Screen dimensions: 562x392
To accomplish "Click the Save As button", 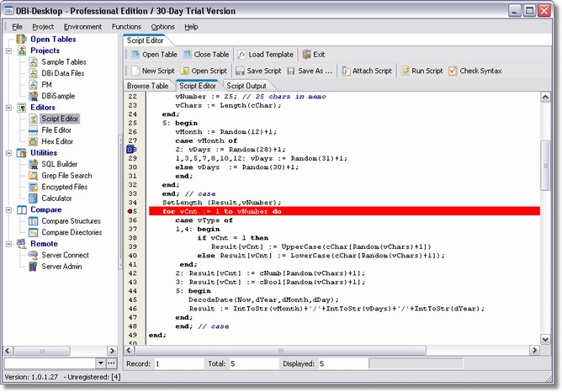I will coord(310,71).
